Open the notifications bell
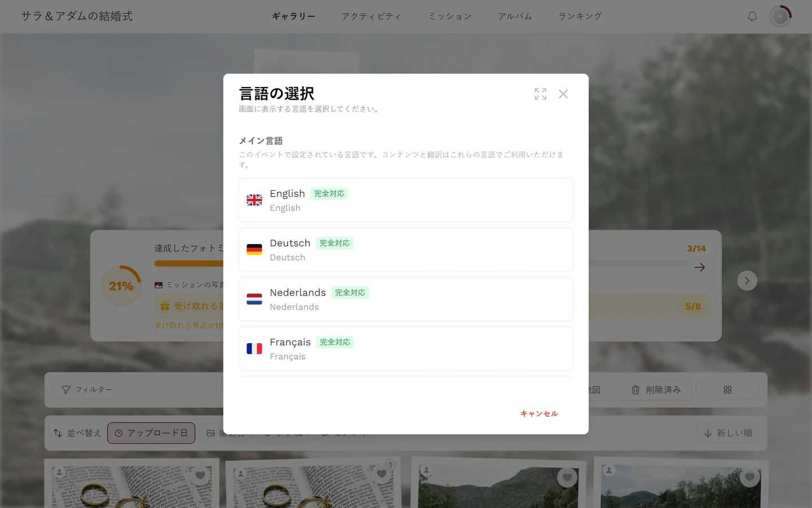 [x=752, y=16]
